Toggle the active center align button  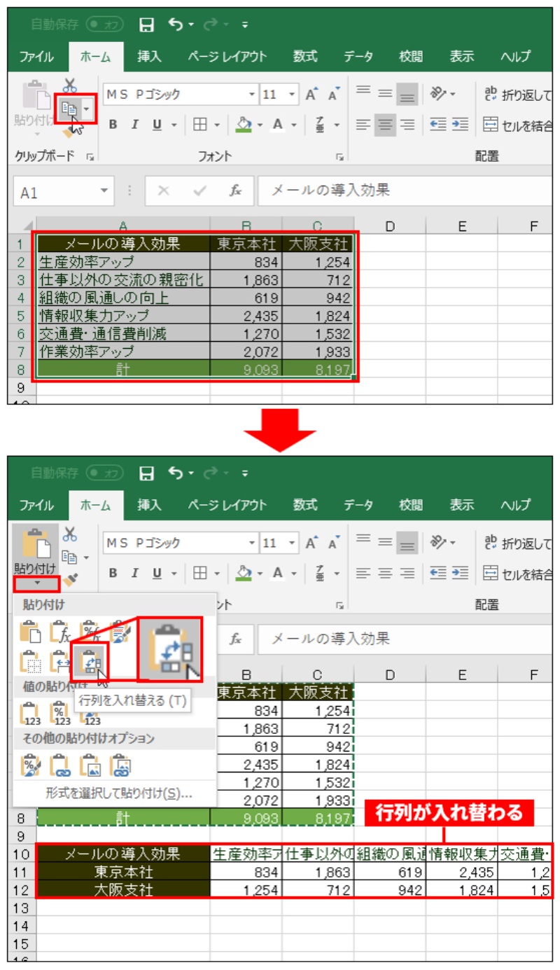coord(384,125)
